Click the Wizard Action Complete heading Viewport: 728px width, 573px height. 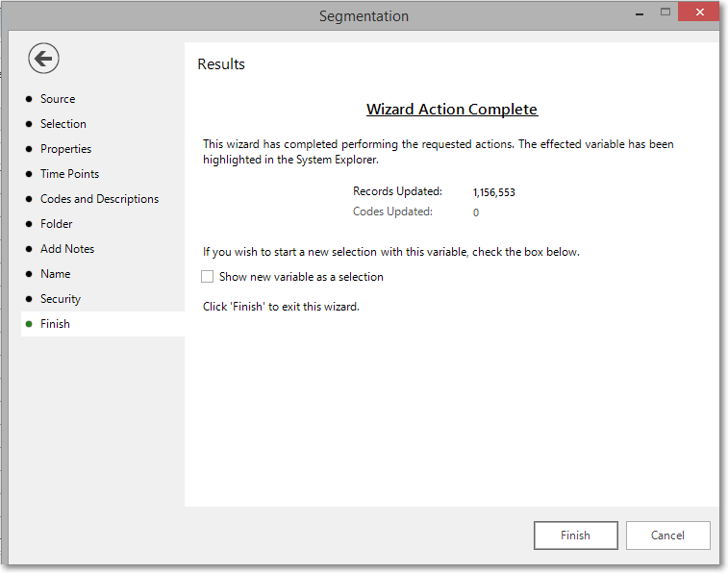pos(452,109)
